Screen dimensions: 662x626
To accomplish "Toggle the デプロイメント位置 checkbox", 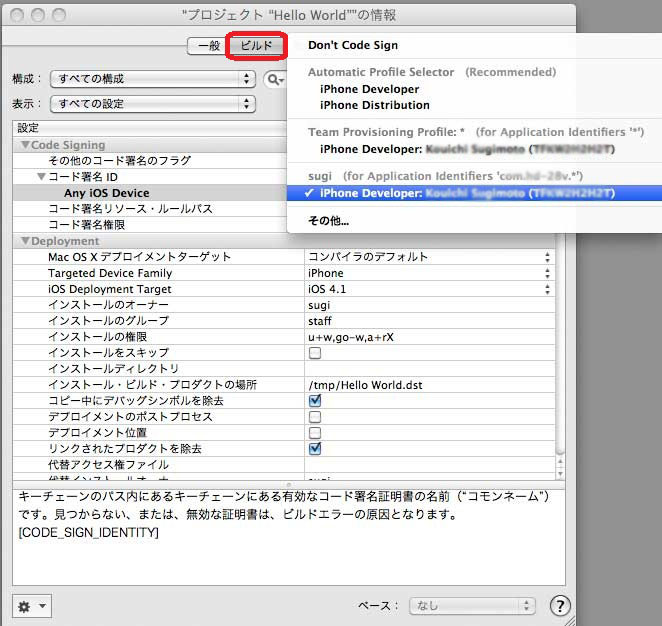I will pyautogui.click(x=315, y=433).
